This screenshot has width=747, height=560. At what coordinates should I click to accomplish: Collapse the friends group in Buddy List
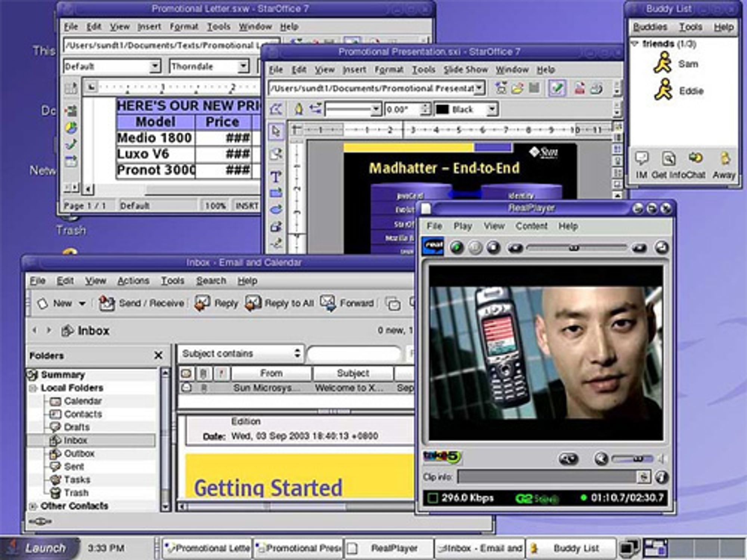point(635,44)
